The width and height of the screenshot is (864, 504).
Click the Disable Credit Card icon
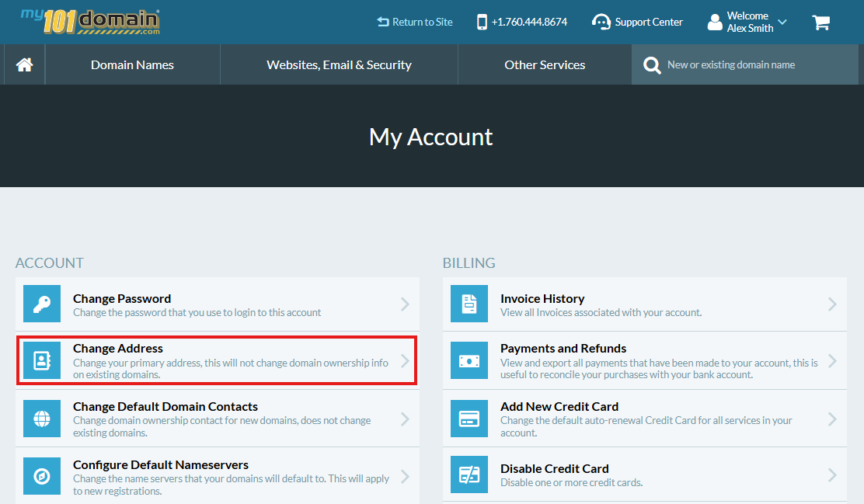coord(469,474)
